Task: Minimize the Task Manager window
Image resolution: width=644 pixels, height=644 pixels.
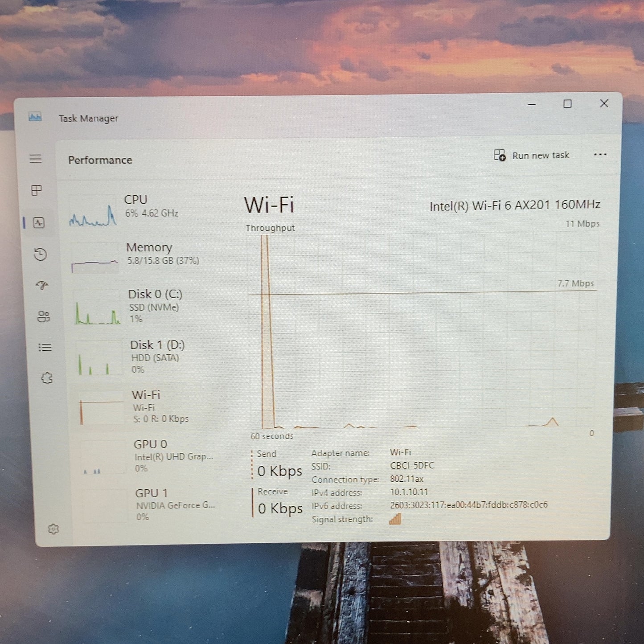Action: coord(532,104)
